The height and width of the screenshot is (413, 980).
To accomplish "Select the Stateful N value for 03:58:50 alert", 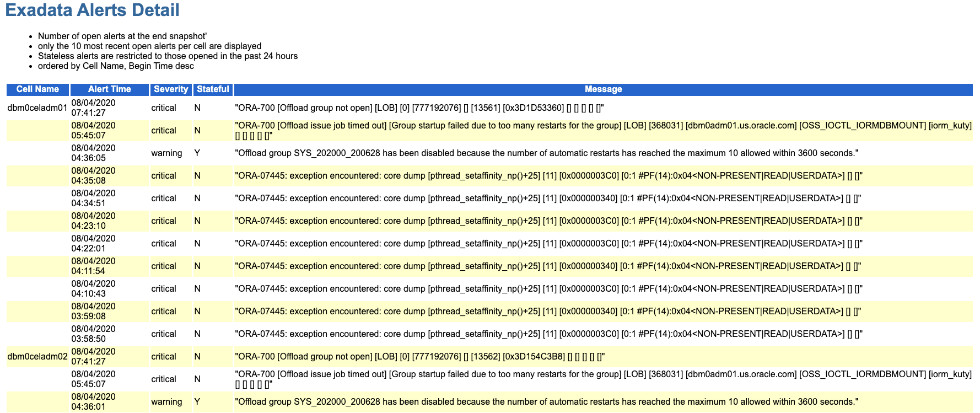I will [x=197, y=334].
